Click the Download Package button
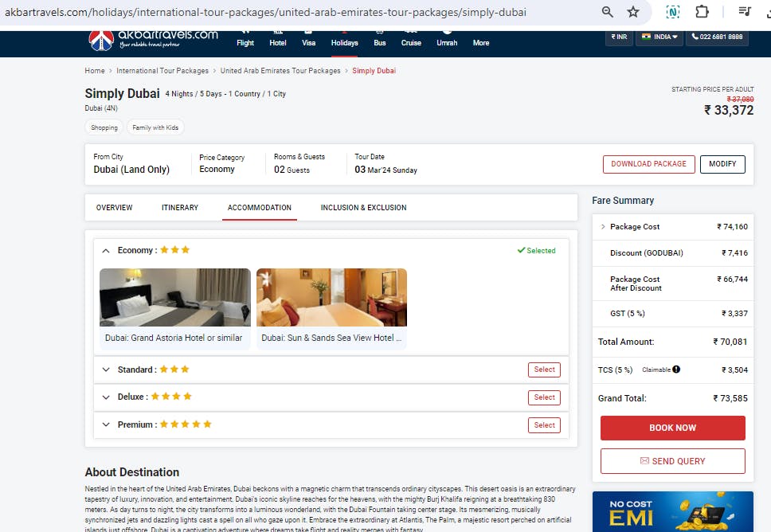Image resolution: width=771 pixels, height=532 pixels. coord(649,164)
